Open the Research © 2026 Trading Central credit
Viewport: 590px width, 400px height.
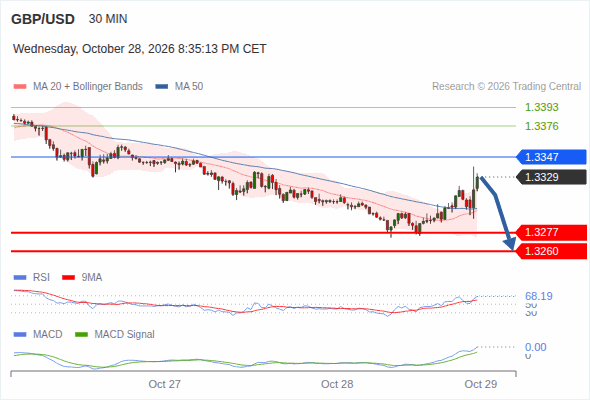point(506,87)
